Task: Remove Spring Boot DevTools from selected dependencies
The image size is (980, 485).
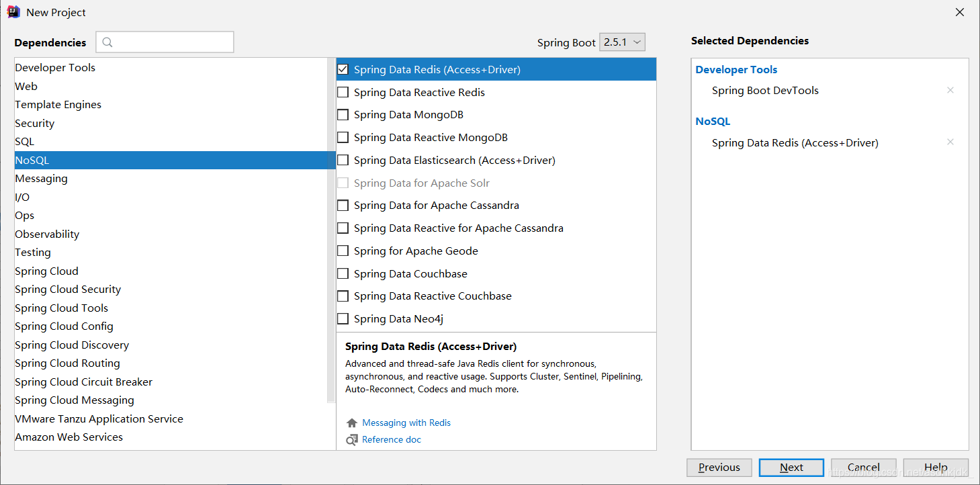Action: point(950,90)
